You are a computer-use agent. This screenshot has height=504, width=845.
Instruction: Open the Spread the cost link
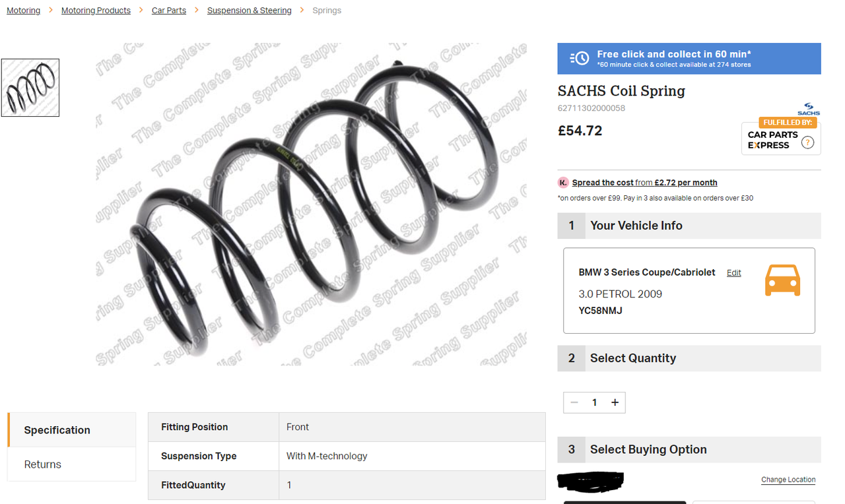pos(644,183)
